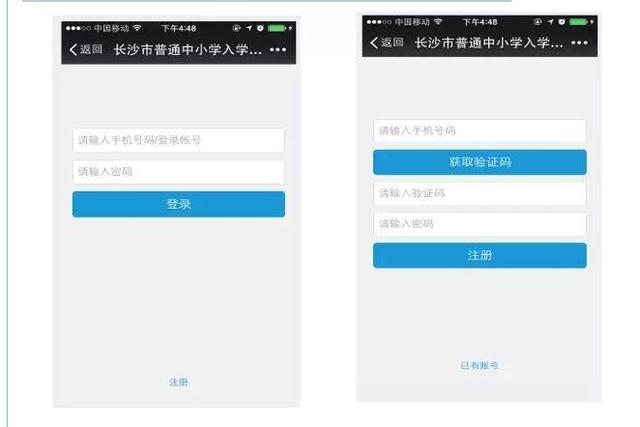The width and height of the screenshot is (640, 427).
Task: Tap the Wi-Fi icon in the right status bar
Action: coord(438,21)
